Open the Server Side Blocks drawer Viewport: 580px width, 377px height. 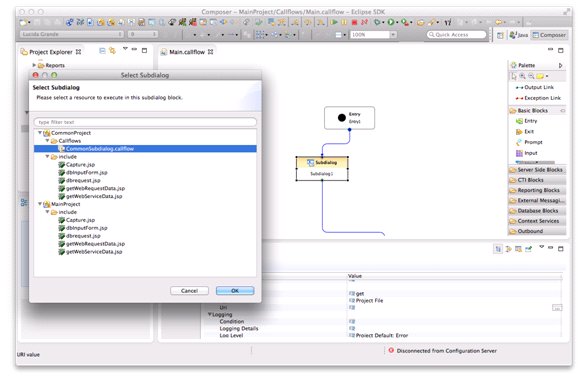click(x=537, y=170)
